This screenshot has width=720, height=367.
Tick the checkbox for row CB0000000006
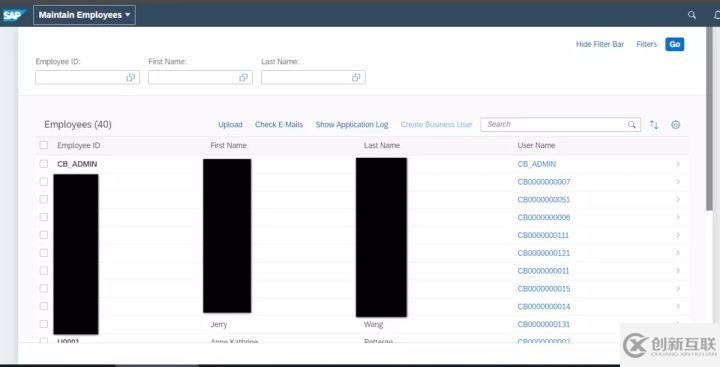tap(44, 217)
